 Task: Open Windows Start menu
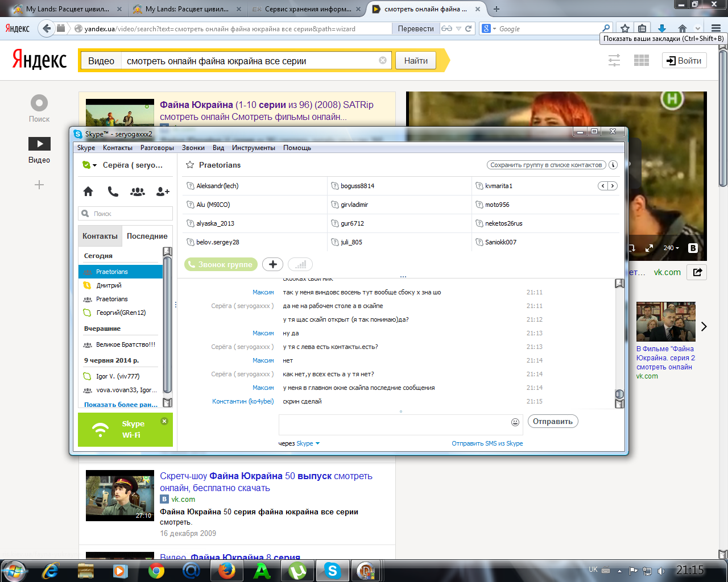[14, 570]
